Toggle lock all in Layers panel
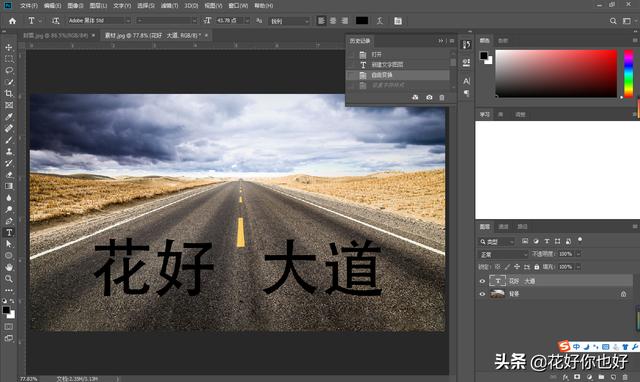 point(537,267)
